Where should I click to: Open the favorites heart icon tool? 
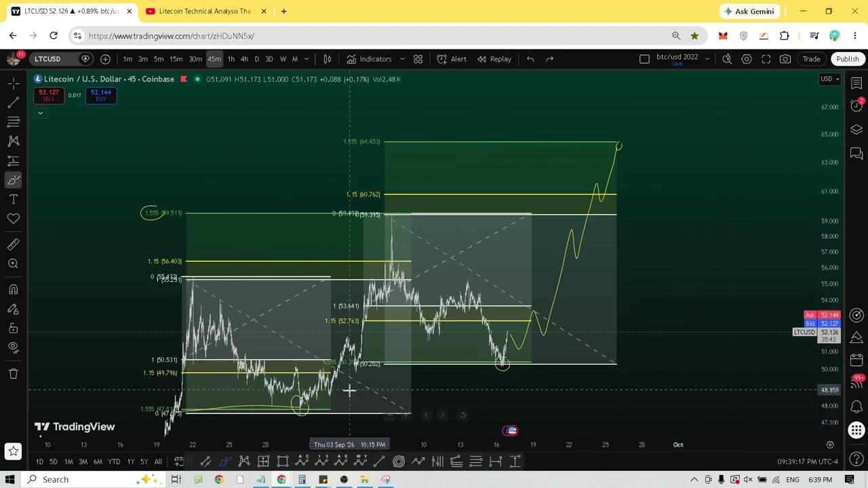tap(13, 218)
